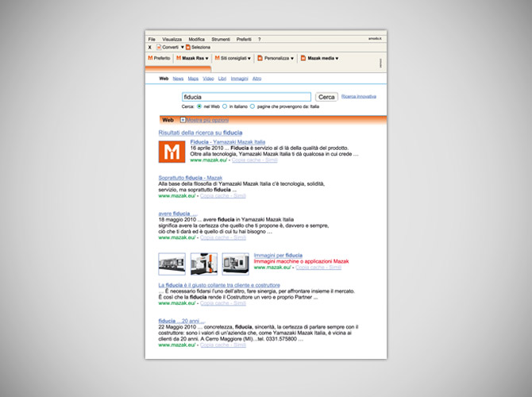Open the Ricerca innovativa link
The image size is (532, 397).
click(x=359, y=96)
